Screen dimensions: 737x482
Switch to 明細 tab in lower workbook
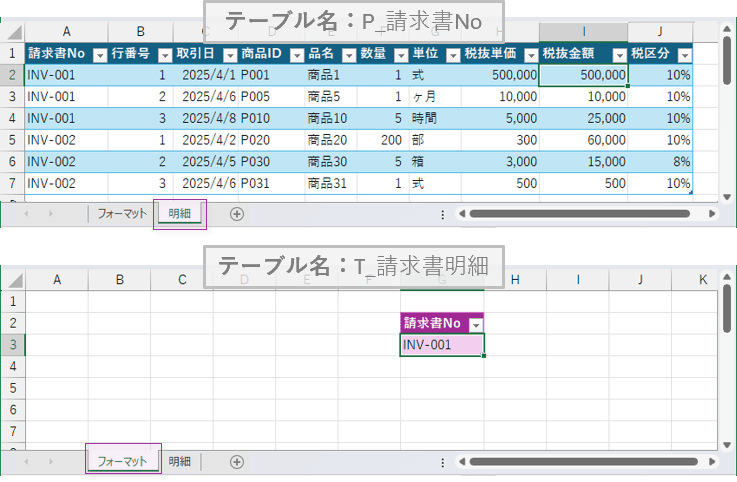[180, 461]
